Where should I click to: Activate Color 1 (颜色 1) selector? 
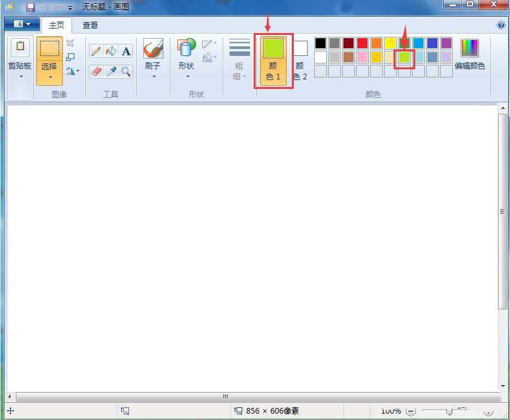click(x=273, y=61)
